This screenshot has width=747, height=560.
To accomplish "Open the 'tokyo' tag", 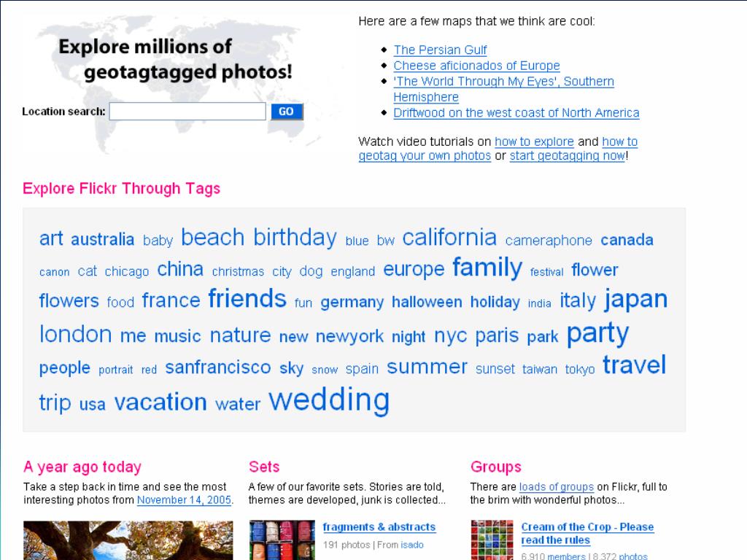I will point(580,370).
